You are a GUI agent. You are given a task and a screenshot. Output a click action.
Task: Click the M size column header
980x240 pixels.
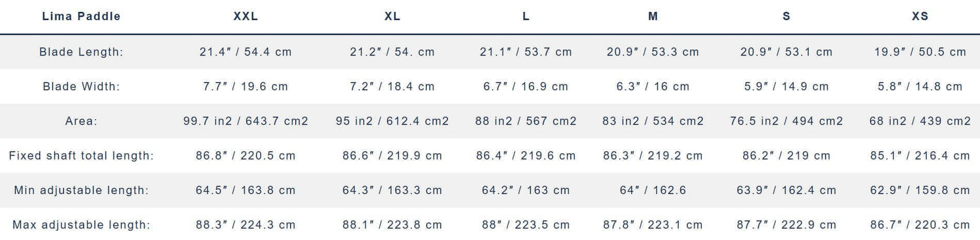(653, 16)
